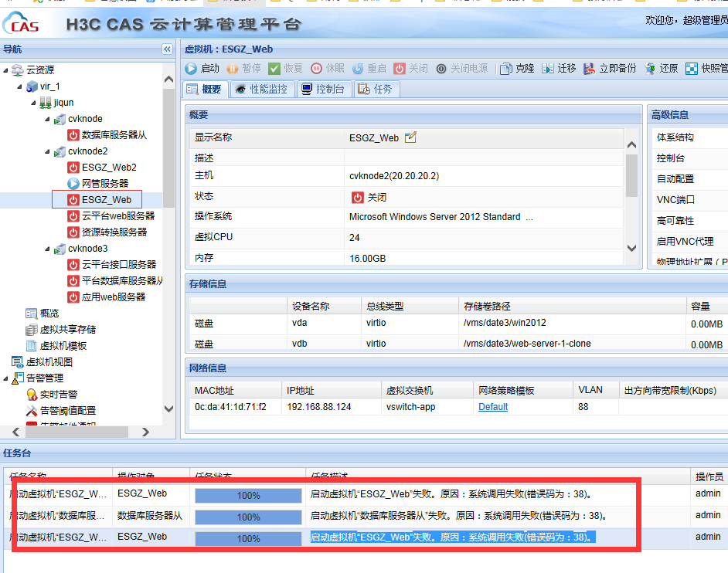Viewport: 728px width, 573px height.
Task: Click the 迁移 migrate toolbar button
Action: pyautogui.click(x=559, y=69)
